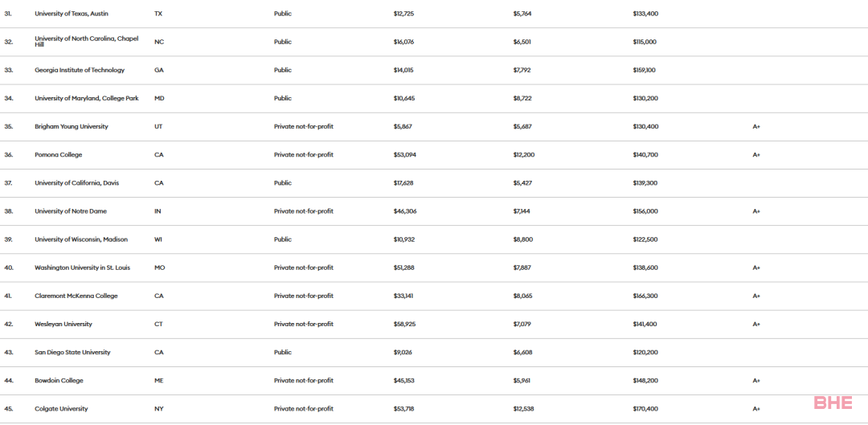Click University of Maryland, College Park
The width and height of the screenshot is (868, 425).
pos(86,99)
